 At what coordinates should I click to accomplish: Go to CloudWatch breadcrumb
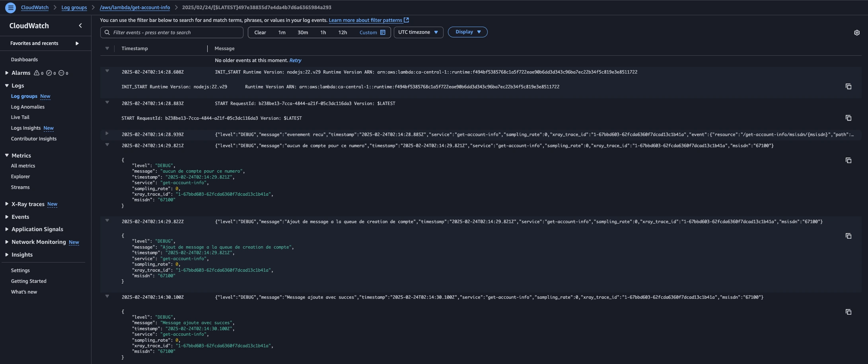pos(35,8)
